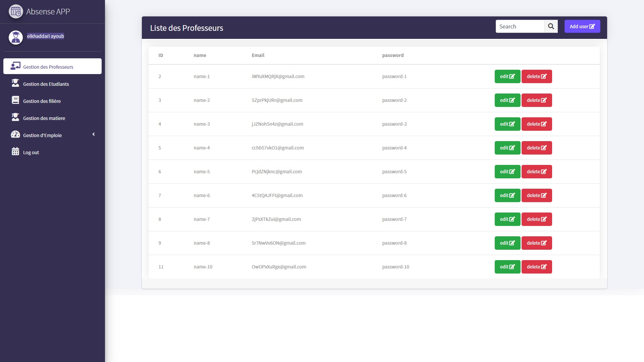The height and width of the screenshot is (362, 644).
Task: Delete the password-7 professor entry
Action: [536, 219]
